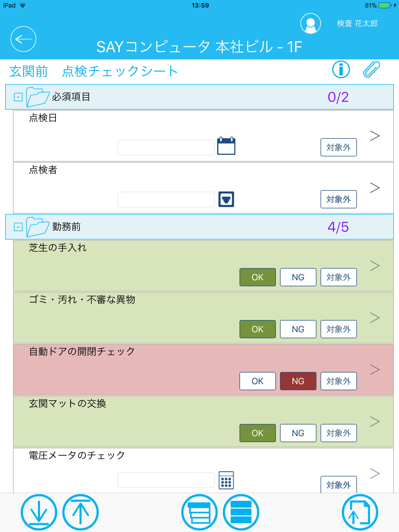This screenshot has width=399, height=532.
Task: Set 自動ドアの開閉チェック to OK
Action: click(x=257, y=381)
